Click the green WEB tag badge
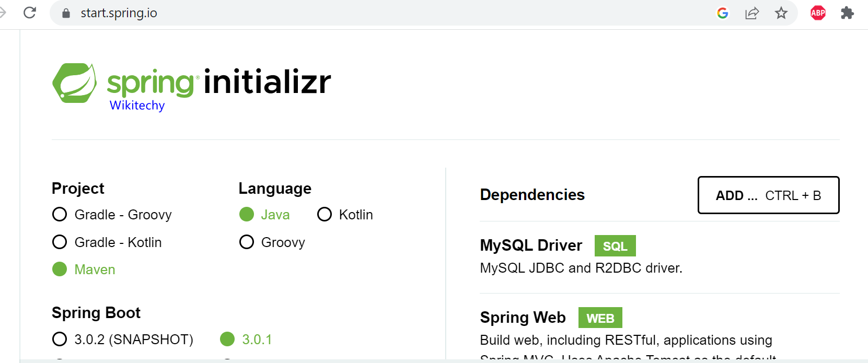This screenshot has height=363, width=868. tap(600, 318)
